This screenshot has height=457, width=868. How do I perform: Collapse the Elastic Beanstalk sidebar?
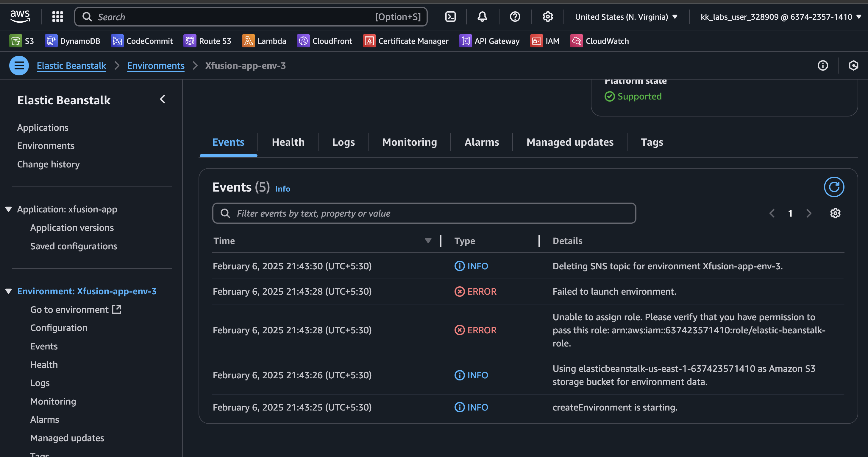click(163, 99)
